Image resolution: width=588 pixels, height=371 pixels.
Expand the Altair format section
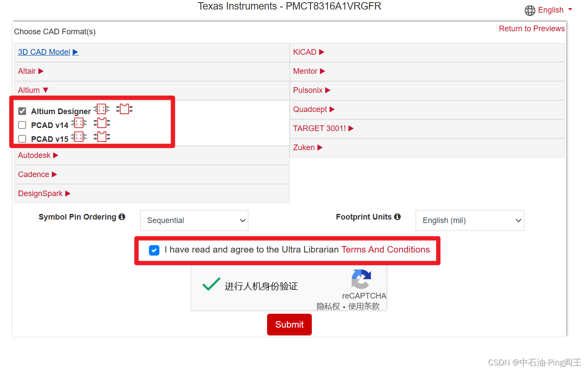click(x=31, y=71)
